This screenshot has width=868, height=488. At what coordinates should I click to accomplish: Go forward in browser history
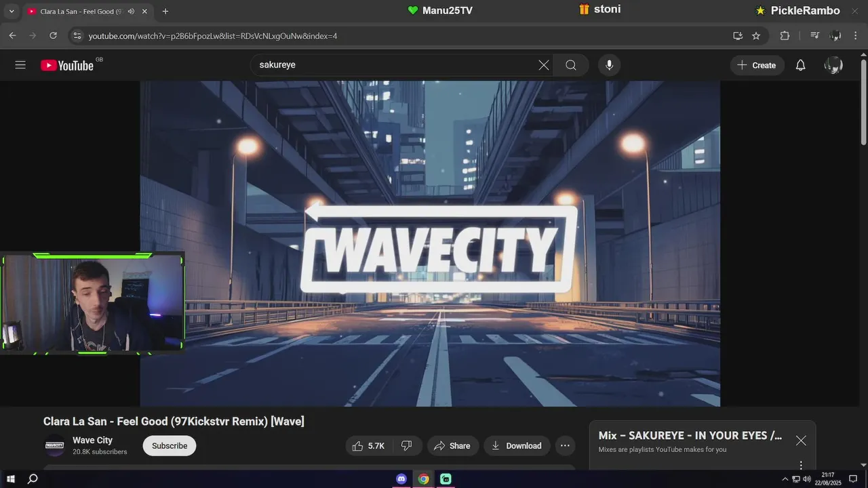point(33,35)
